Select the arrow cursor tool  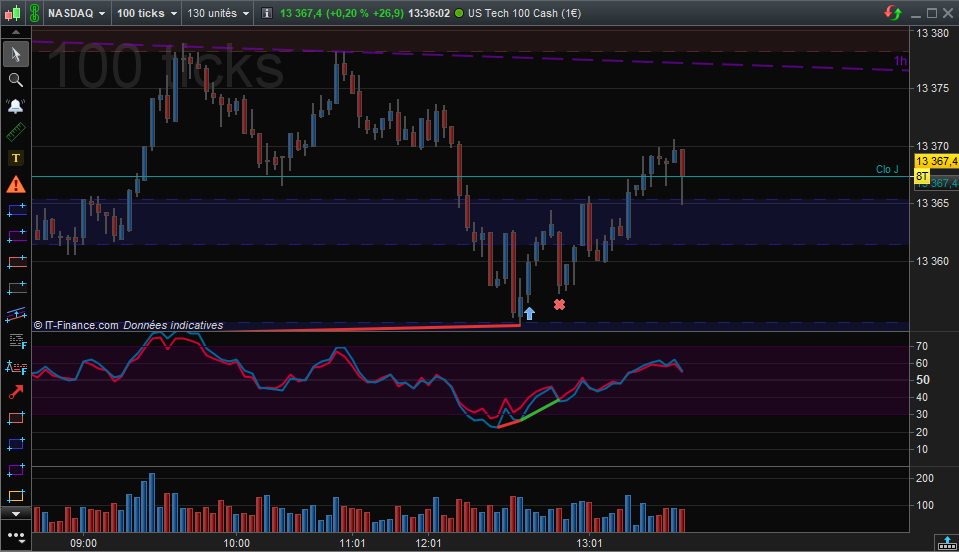tap(16, 54)
